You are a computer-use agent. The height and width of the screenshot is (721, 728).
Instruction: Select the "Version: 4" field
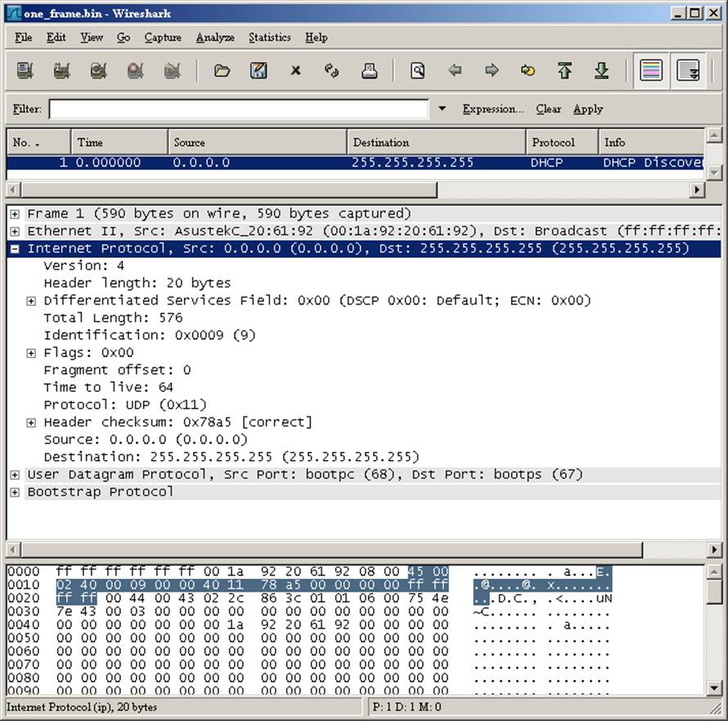(84, 266)
